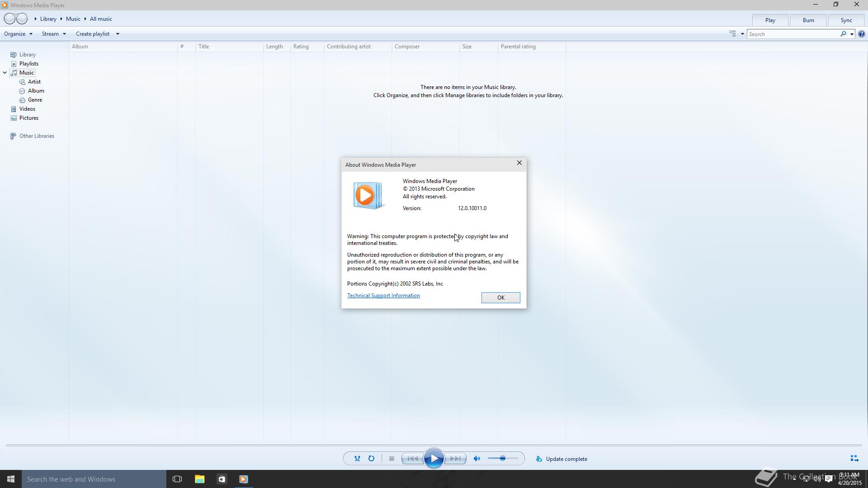Click the Next track button
The image size is (868, 488).
[x=456, y=459]
